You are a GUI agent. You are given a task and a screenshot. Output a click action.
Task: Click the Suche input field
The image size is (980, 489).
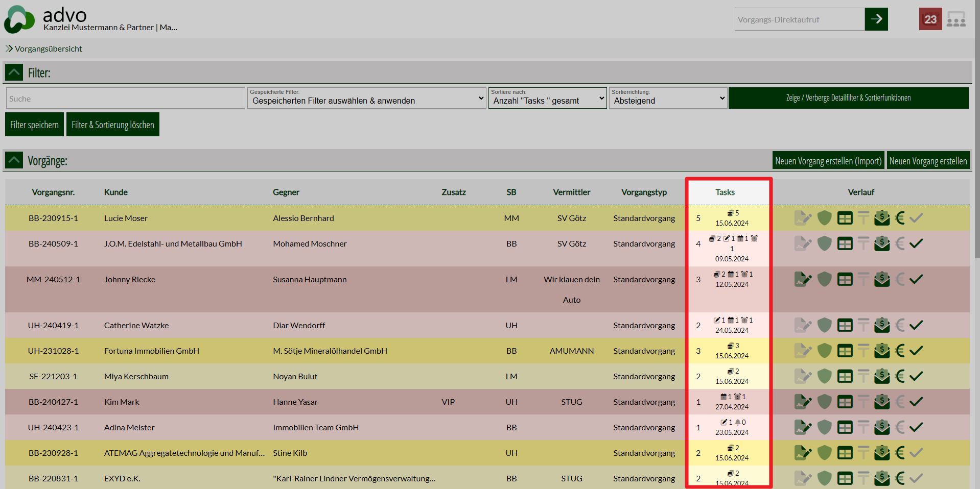click(x=125, y=99)
